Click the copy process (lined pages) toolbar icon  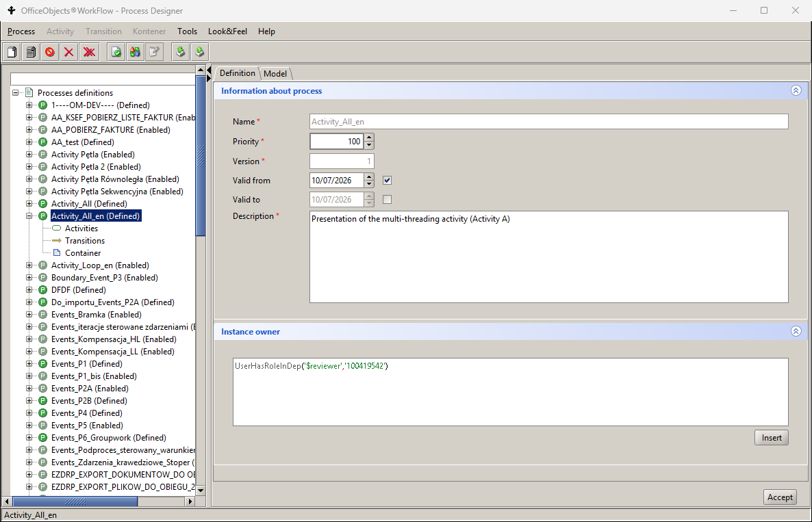pos(31,52)
